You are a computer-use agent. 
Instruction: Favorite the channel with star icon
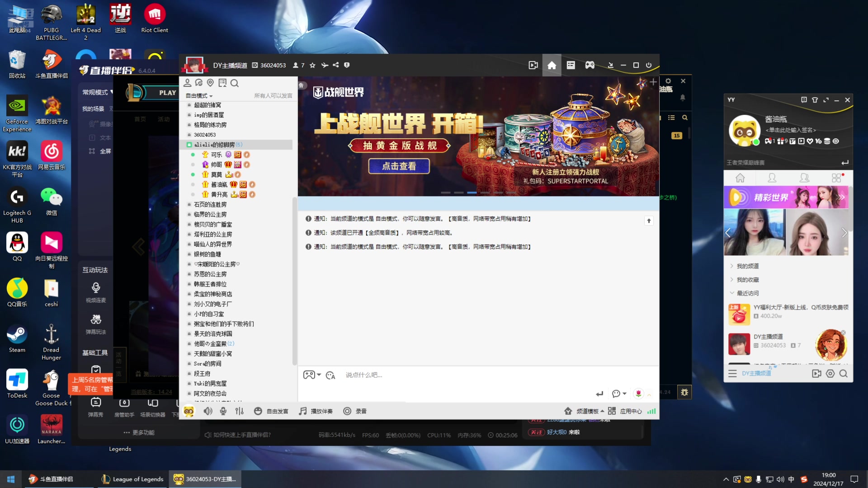click(312, 65)
